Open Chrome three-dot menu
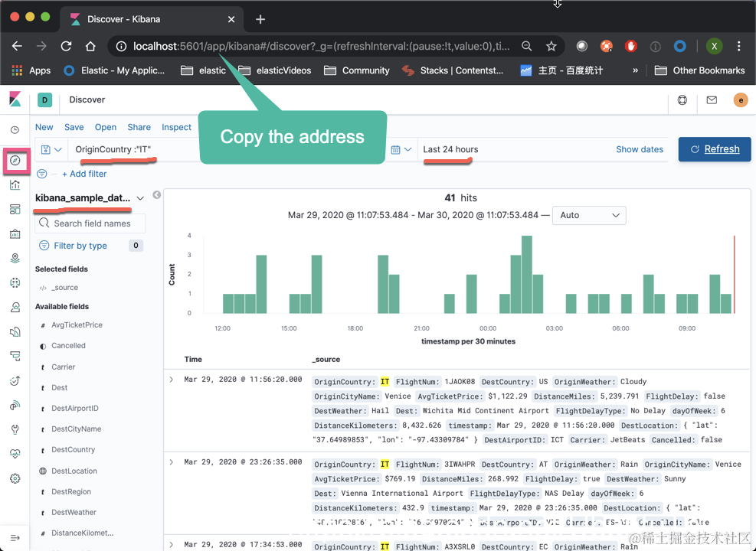 (738, 46)
